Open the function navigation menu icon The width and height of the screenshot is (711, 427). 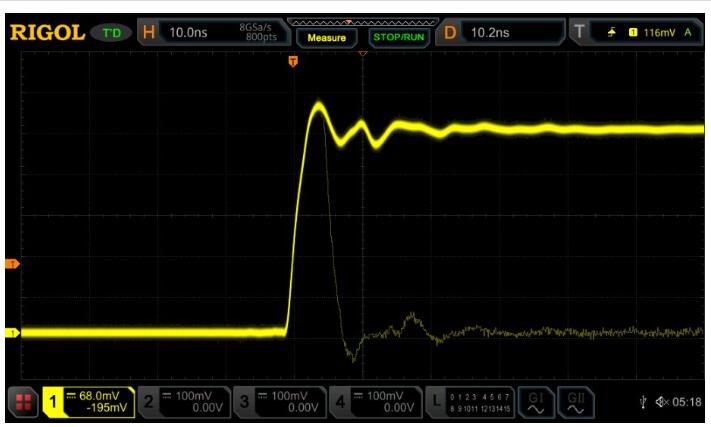click(x=22, y=402)
